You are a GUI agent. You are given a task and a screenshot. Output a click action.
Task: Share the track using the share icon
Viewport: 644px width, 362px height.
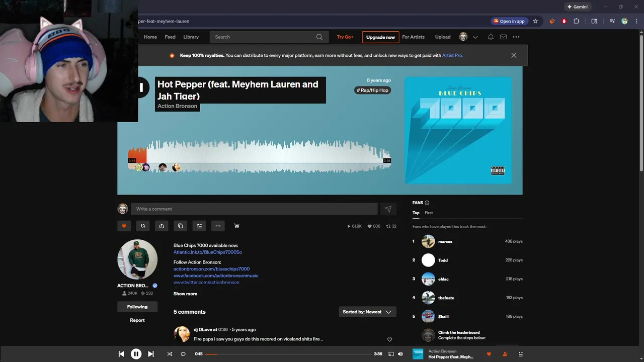click(162, 226)
